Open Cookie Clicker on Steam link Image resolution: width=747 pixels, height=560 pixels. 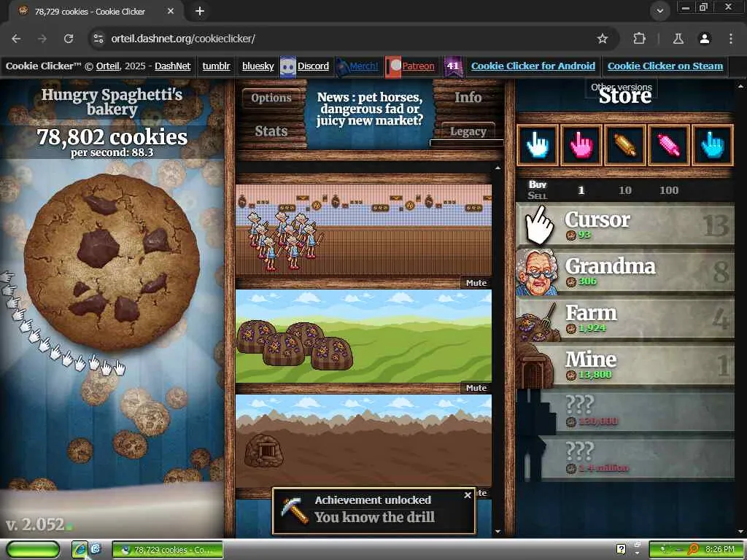665,66
